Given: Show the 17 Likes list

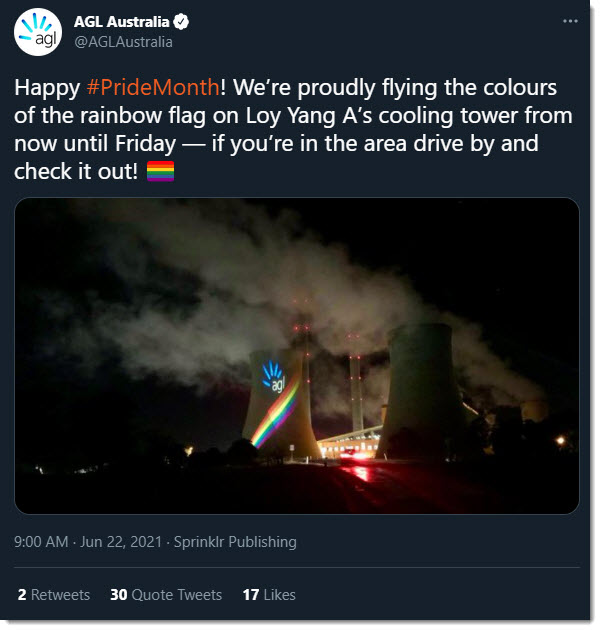Looking at the screenshot, I should click(269, 594).
